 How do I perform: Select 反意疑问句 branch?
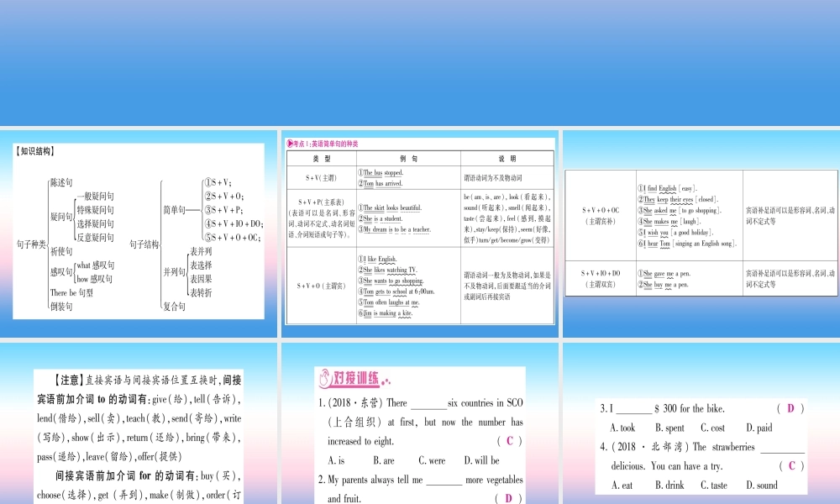tap(96, 238)
